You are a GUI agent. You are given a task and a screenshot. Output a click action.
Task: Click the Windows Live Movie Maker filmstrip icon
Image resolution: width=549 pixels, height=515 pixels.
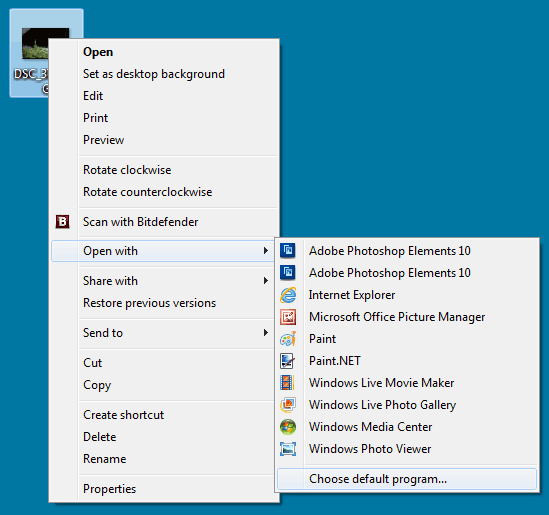click(x=287, y=383)
